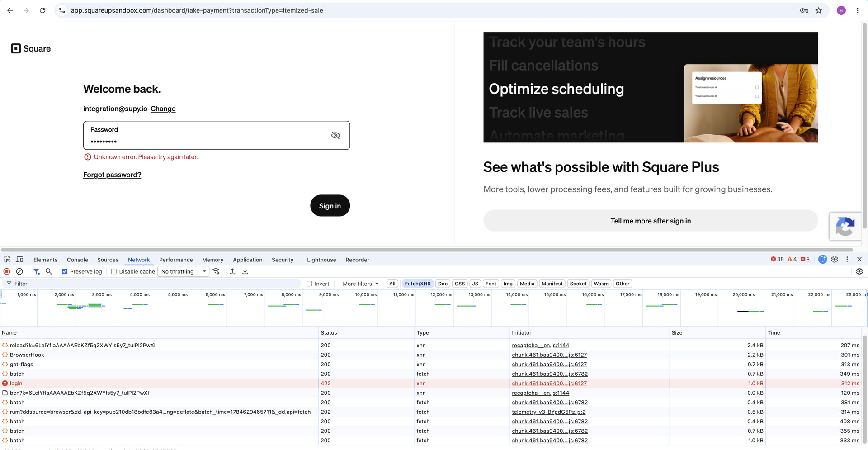Toggle the Wasm filter chip
Image resolution: width=868 pixels, height=450 pixels.
point(601,284)
